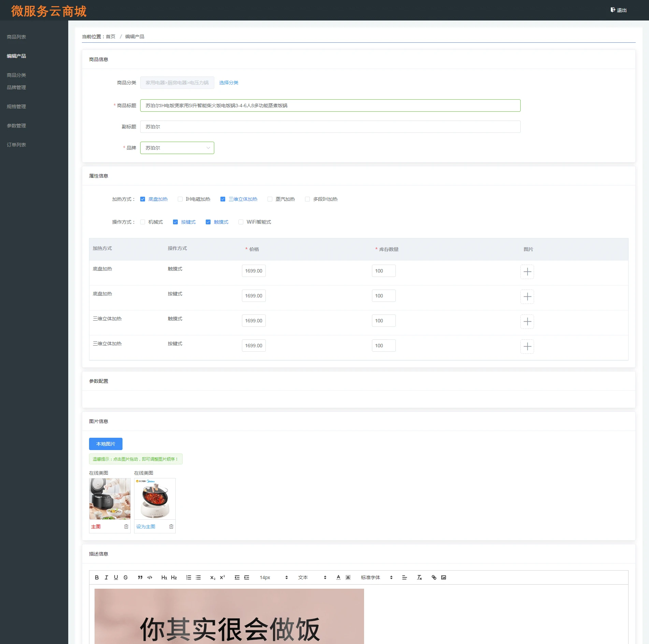The height and width of the screenshot is (644, 649).
Task: Open 订单列表 from the sidebar
Action: click(x=16, y=145)
